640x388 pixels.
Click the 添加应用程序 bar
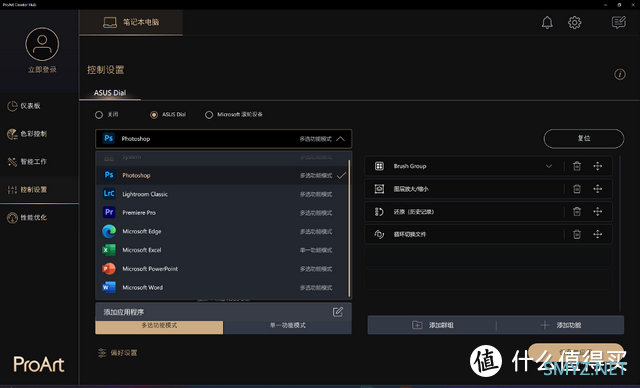[223, 312]
